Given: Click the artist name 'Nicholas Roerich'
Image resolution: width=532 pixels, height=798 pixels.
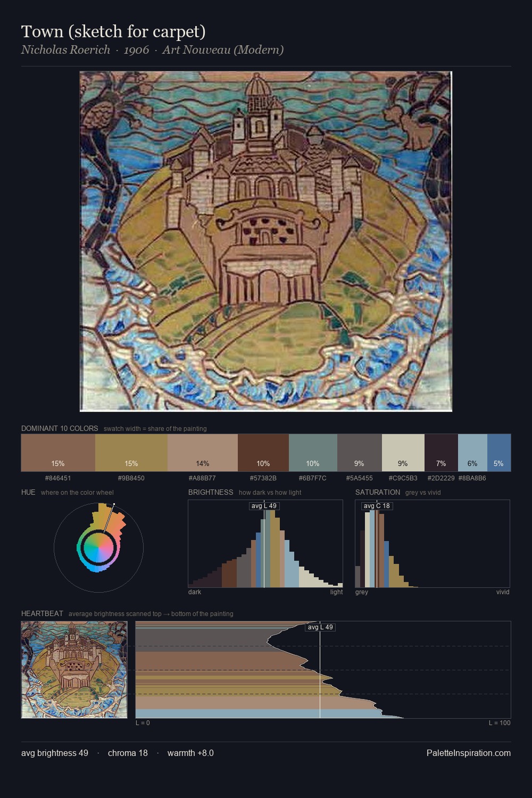Looking at the screenshot, I should [65, 50].
